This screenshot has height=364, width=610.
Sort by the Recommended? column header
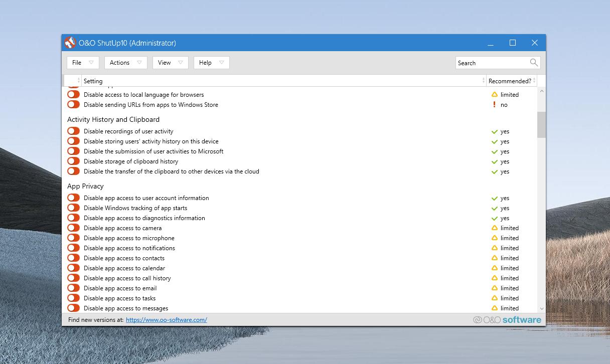[x=512, y=81]
